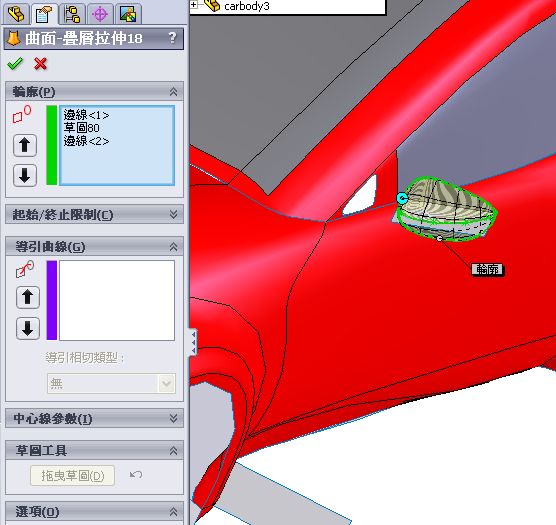
Task: Collapse the 輪廓(P) section
Action: [173, 92]
